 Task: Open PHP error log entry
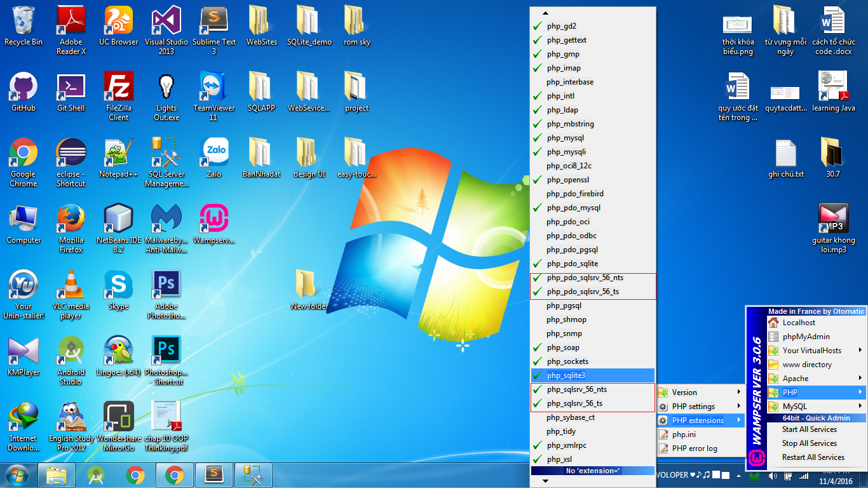coord(700,448)
